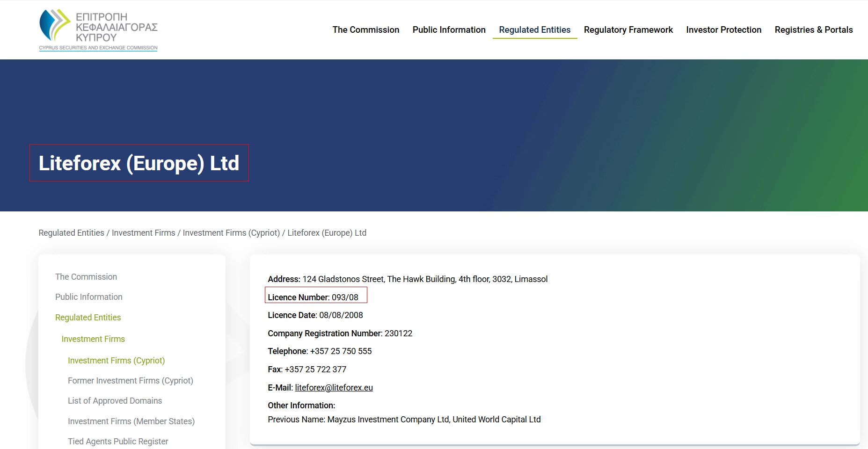The width and height of the screenshot is (868, 449).
Task: Open Tied Agents Public Register
Action: 118,442
